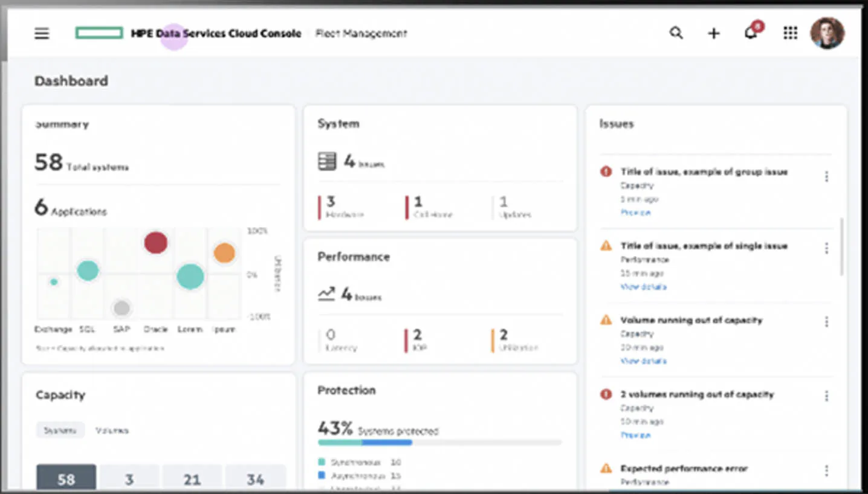Click HPE Data Services Cloud Console title

[216, 33]
